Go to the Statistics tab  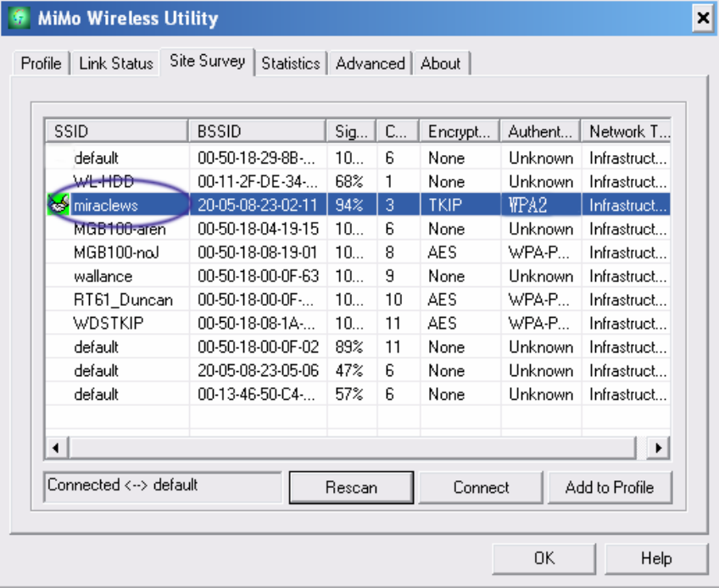[x=290, y=64]
